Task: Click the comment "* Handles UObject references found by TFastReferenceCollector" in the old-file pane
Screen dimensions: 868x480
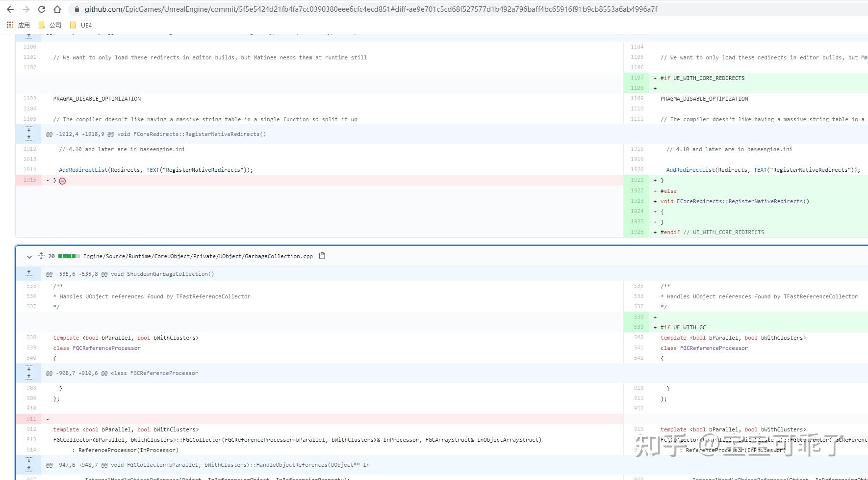Action: click(152, 296)
